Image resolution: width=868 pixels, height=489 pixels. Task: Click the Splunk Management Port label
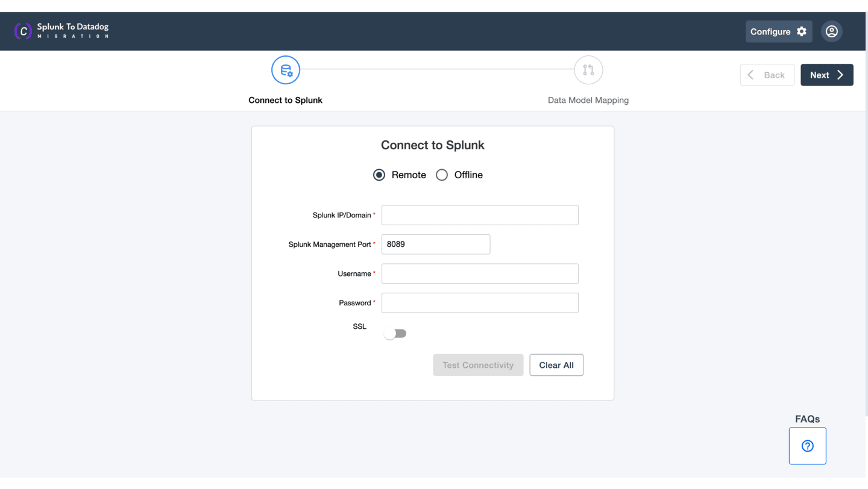[x=330, y=244]
